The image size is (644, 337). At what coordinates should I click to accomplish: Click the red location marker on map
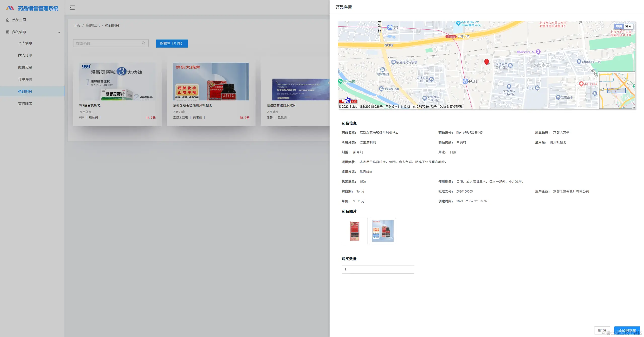point(487,62)
